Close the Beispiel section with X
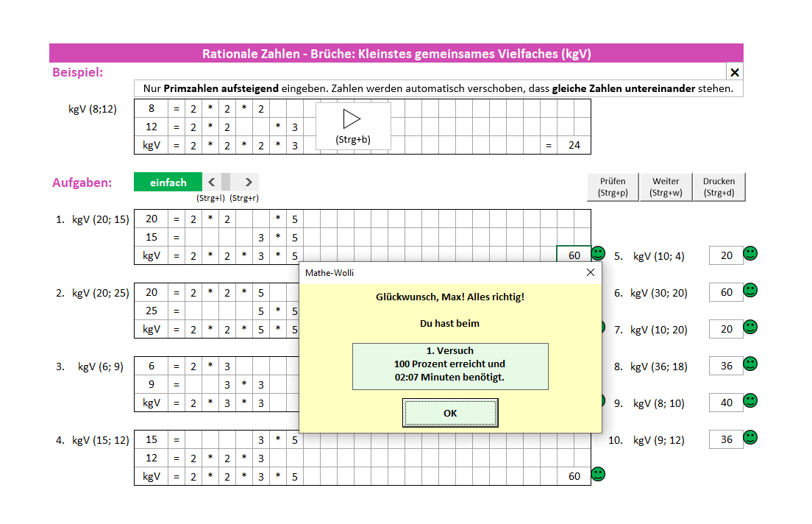Viewport: 812px width, 524px height. 734,72
